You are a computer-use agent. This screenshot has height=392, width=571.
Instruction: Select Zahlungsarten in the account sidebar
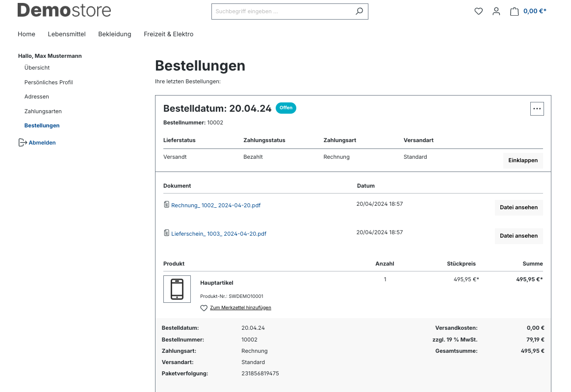(x=43, y=111)
